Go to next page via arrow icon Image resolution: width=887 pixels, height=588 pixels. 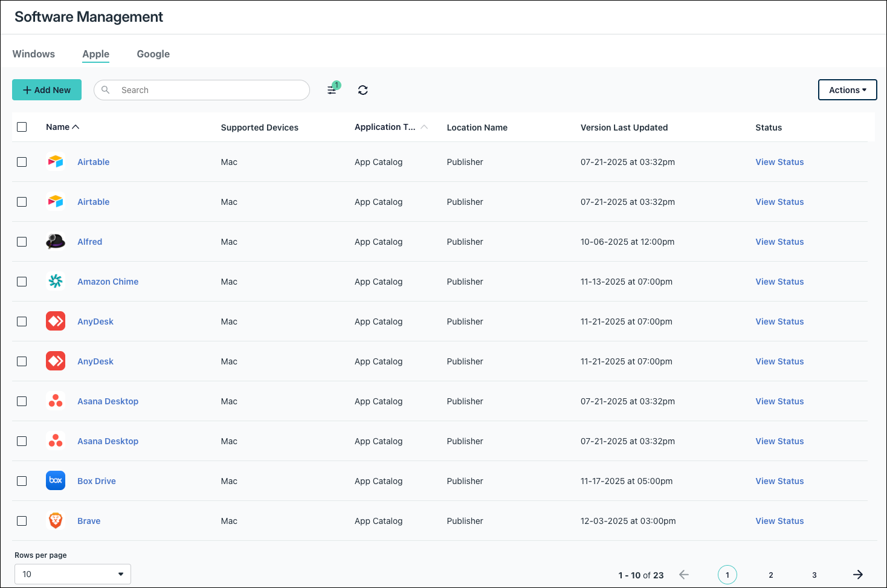(x=858, y=575)
